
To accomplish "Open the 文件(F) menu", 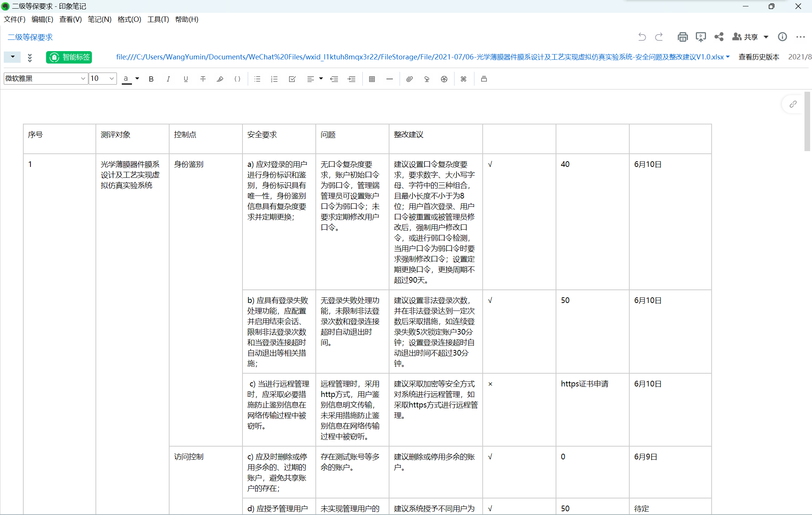I will tap(15, 19).
